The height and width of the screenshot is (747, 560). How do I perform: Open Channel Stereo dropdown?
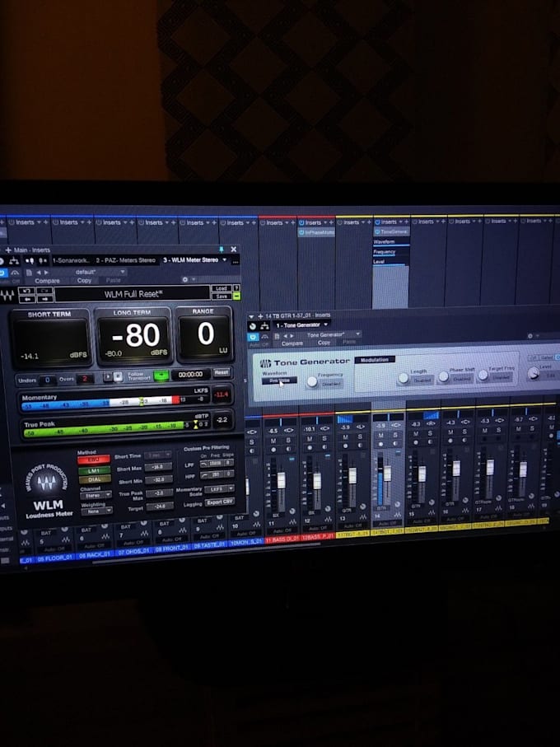click(x=96, y=496)
